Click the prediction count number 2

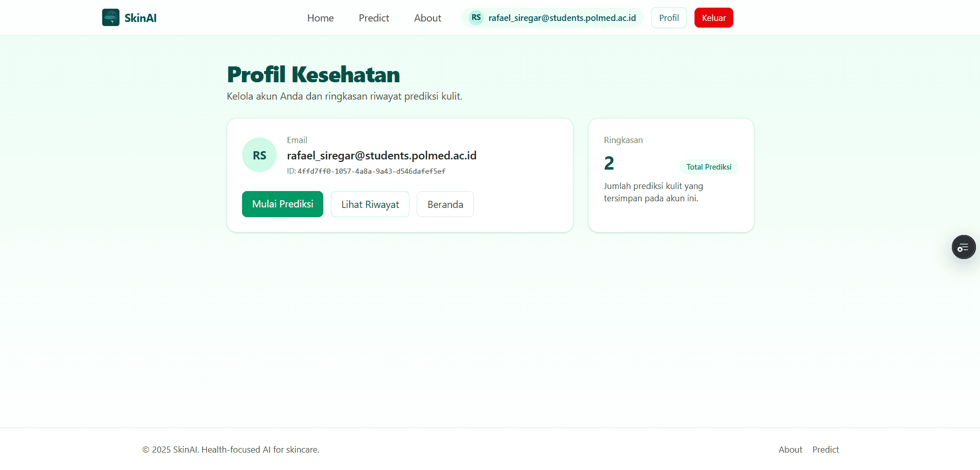click(x=609, y=163)
